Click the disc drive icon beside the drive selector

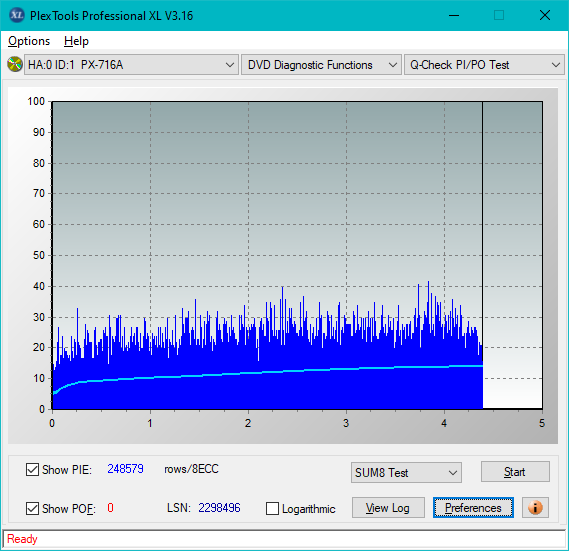pos(15,64)
